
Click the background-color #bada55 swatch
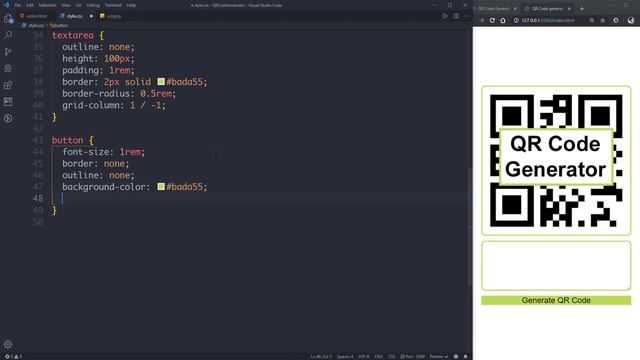[x=161, y=187]
